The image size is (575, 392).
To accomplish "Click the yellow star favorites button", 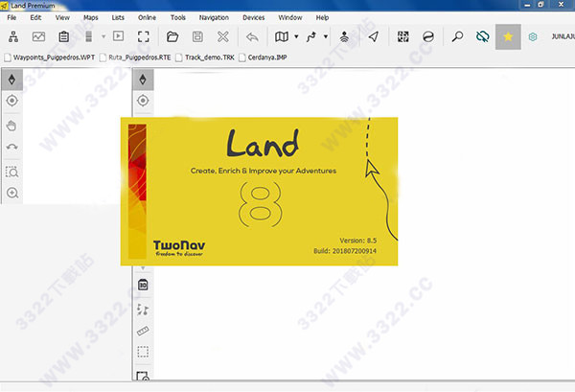I will point(508,36).
